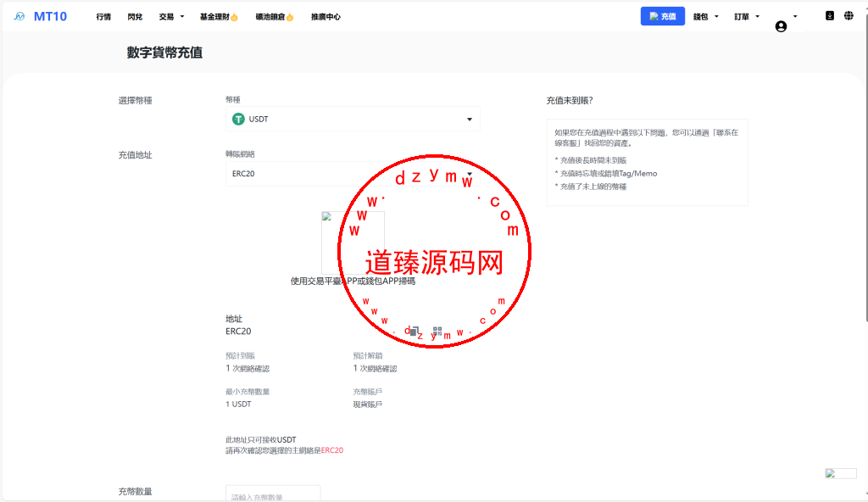Click the app download icon
Screen dimensions: 868x502
[x=829, y=15]
